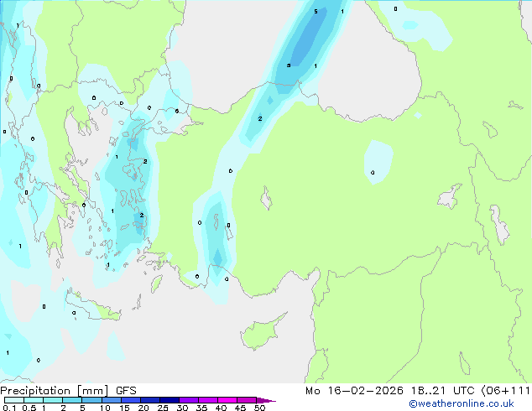The height and width of the screenshot is (411, 532).
Task: Click the "40" legend scale label
Action: (221, 408)
